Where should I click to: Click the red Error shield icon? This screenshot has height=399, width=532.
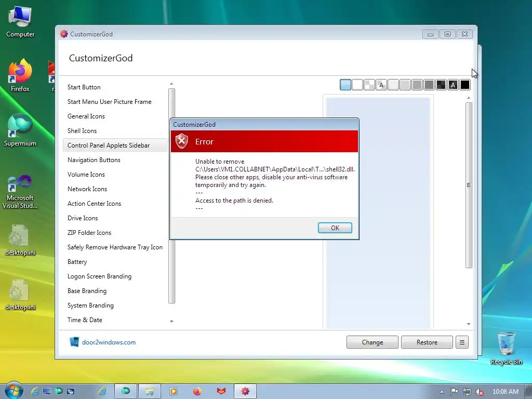coord(182,141)
